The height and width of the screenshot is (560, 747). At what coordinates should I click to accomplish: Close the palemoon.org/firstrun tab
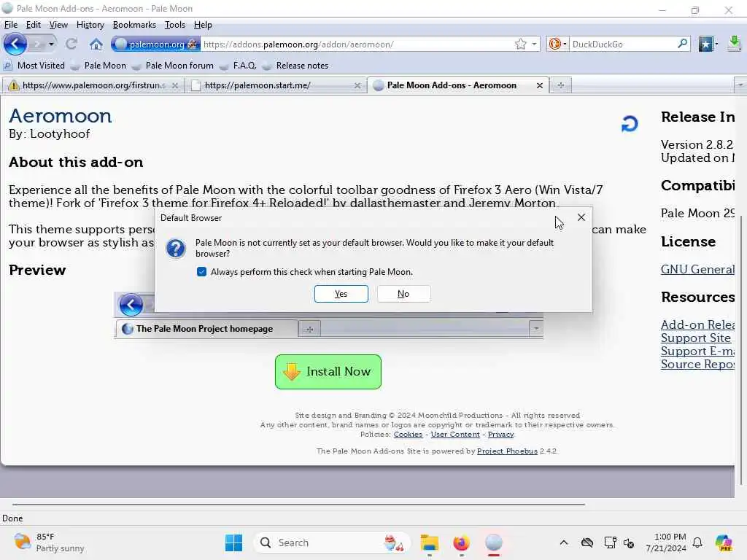pos(175,86)
